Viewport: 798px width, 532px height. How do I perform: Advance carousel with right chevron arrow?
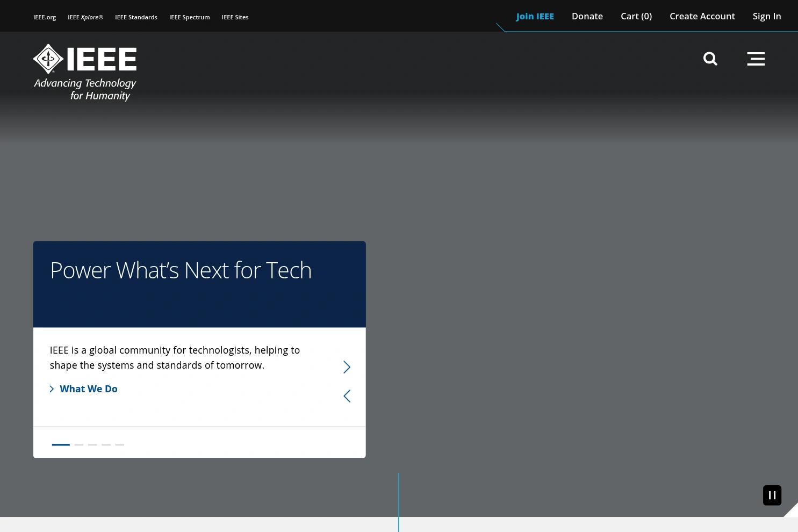(x=347, y=366)
